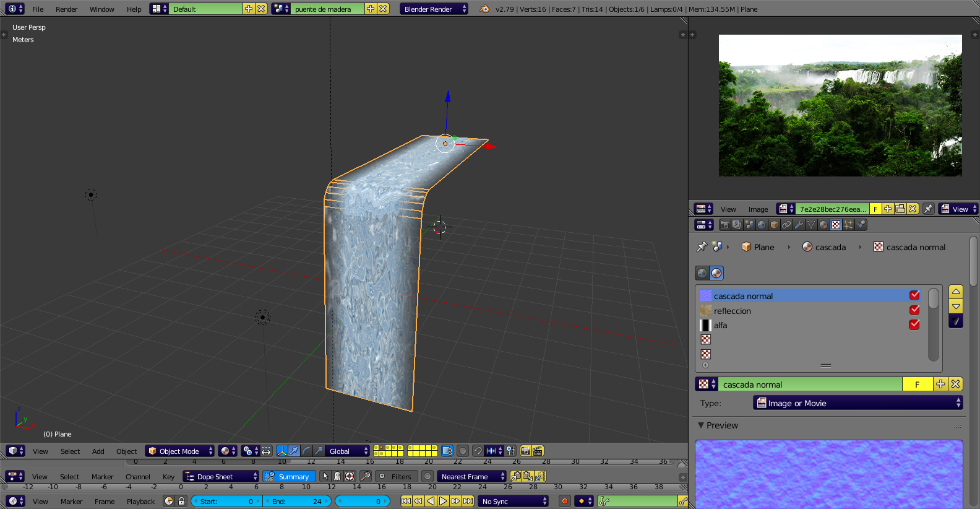Screen dimensions: 980x509
Task: Toggle the Summary button in the Dope Sheet
Action: tap(289, 476)
